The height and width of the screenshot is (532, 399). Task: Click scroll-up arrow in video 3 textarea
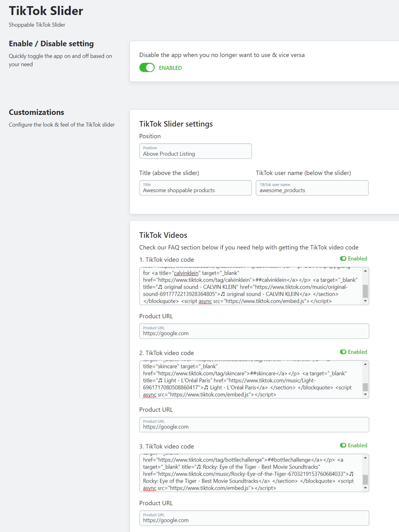(x=365, y=458)
